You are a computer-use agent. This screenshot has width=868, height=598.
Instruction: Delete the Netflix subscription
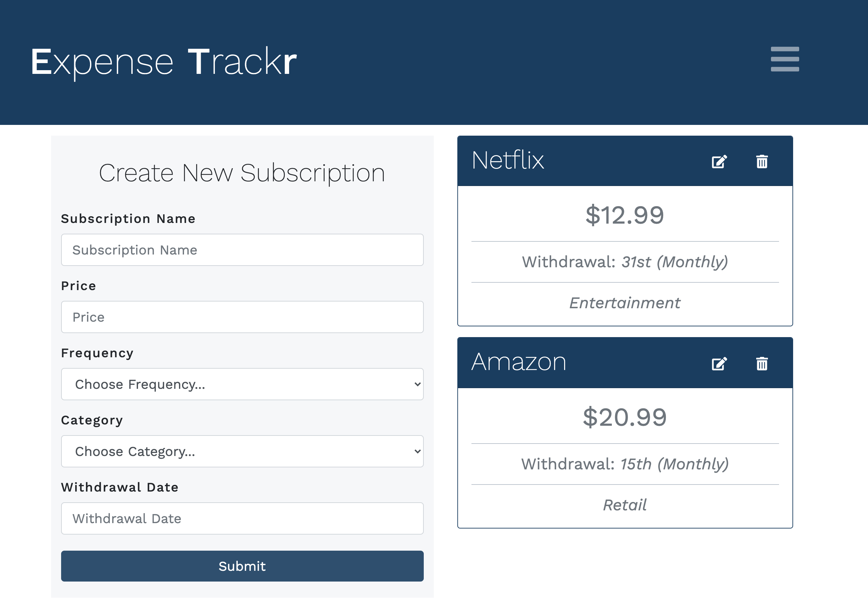pos(762,162)
